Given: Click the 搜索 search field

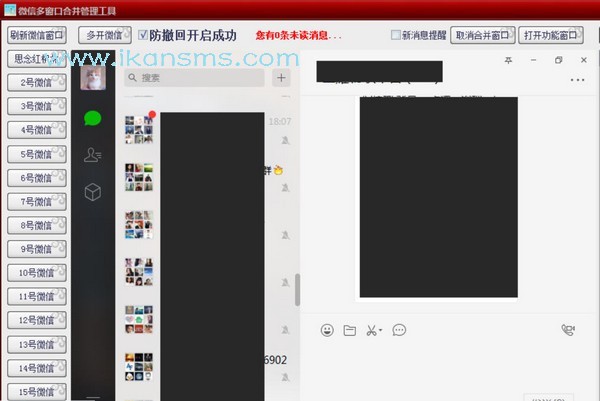Looking at the screenshot, I should 194,78.
